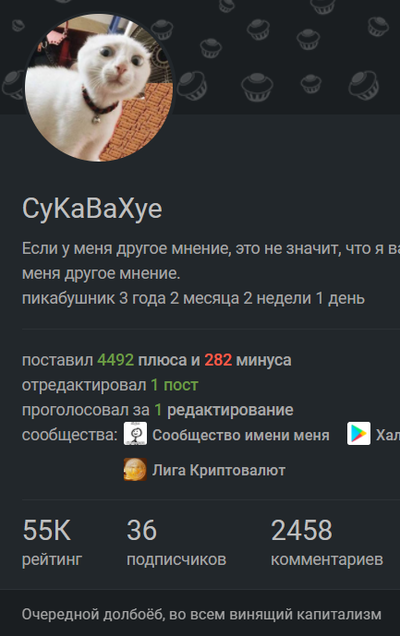Open Сообщество имени меня community

(x=241, y=435)
